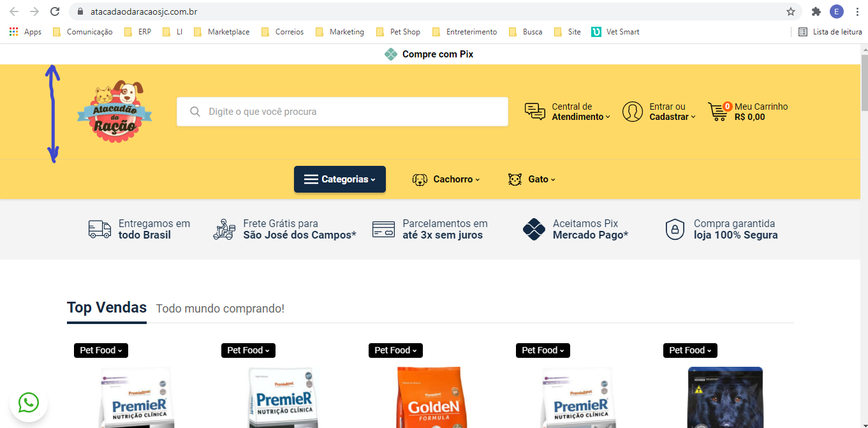Bookmark this page with star icon
This screenshot has width=868, height=428.
(x=791, y=11)
